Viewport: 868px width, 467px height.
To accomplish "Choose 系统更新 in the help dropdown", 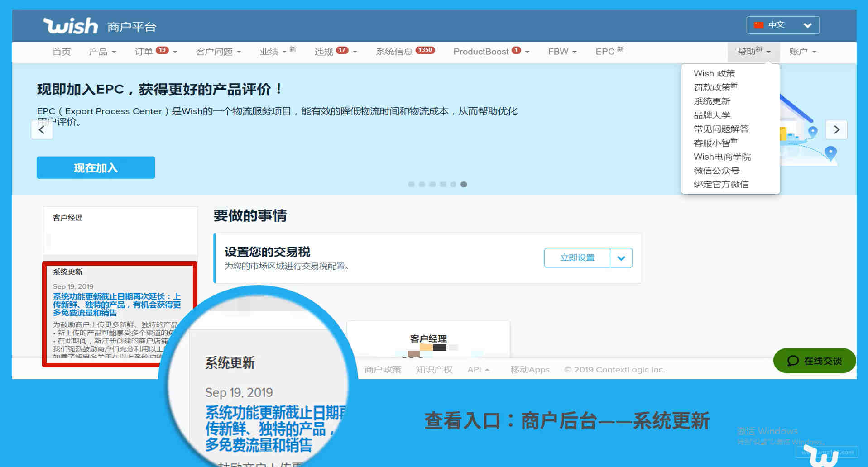I will click(x=712, y=101).
